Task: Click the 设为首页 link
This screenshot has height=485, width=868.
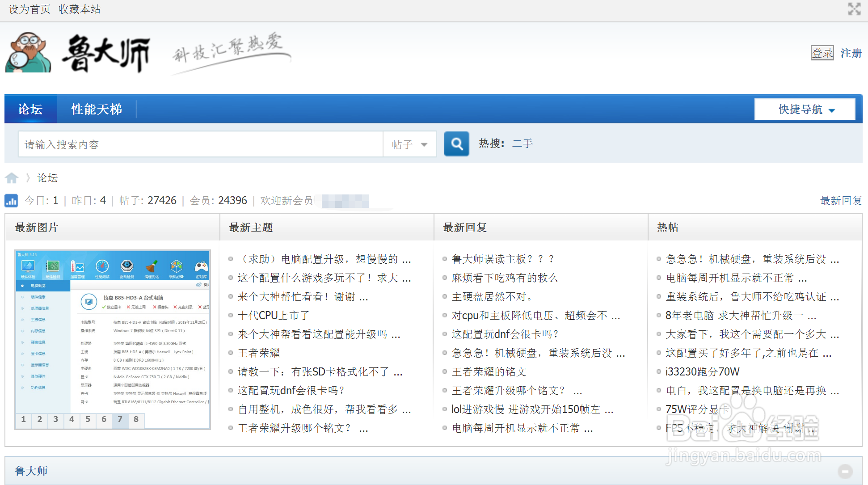Action: [x=29, y=9]
